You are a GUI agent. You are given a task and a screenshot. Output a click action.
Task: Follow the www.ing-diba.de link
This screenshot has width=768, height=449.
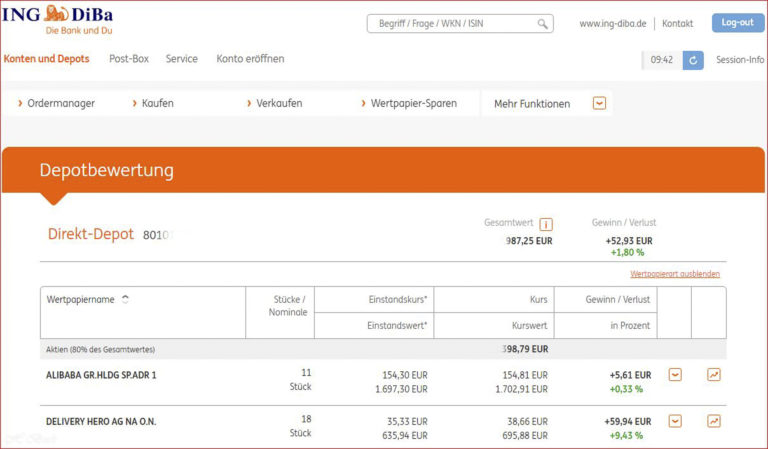click(x=613, y=24)
